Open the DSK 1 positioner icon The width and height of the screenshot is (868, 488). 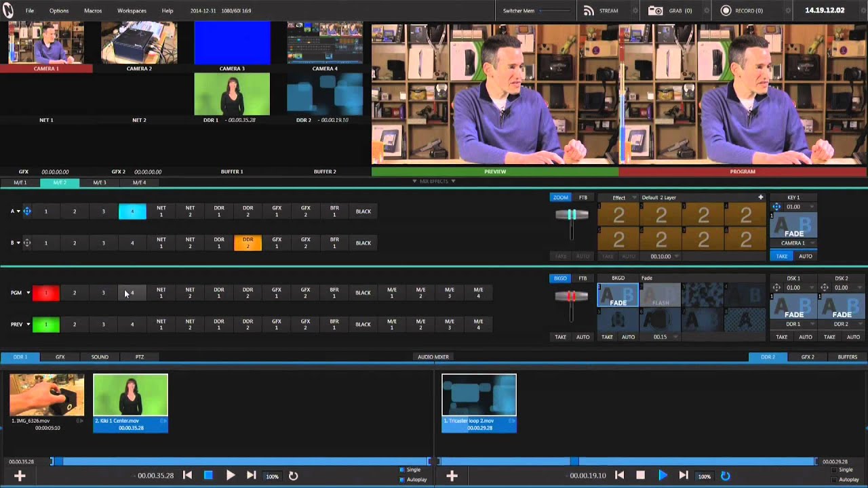click(776, 287)
